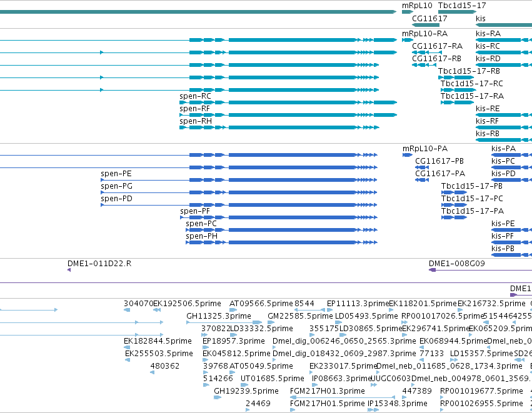
Task: Click the kis-RA transcript label
Action: click(488, 34)
